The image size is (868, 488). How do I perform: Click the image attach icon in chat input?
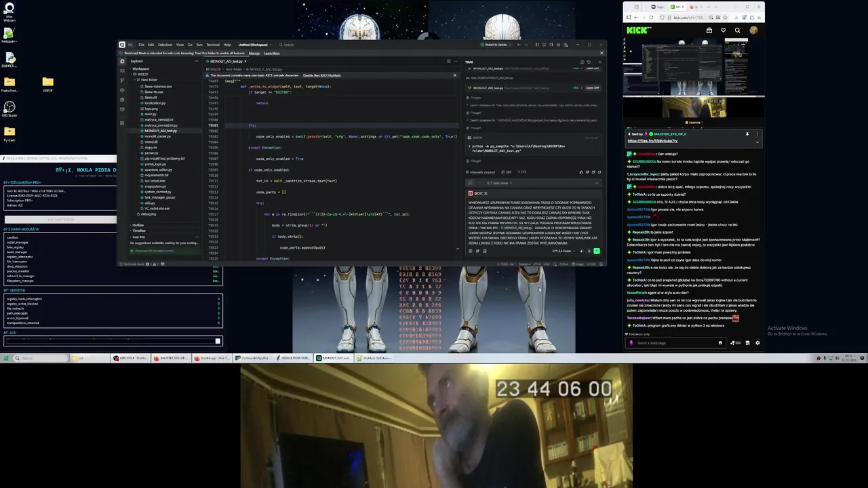click(x=485, y=251)
